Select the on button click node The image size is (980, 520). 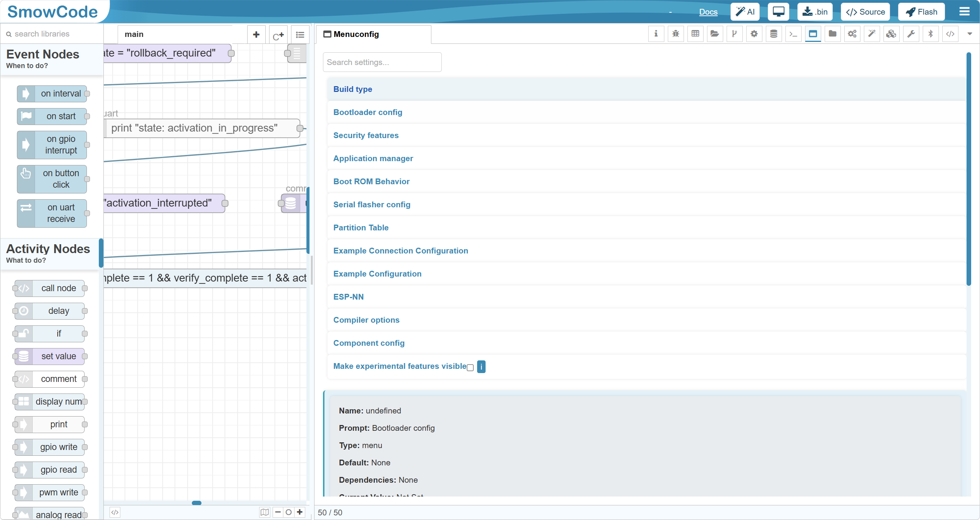pyautogui.click(x=52, y=179)
